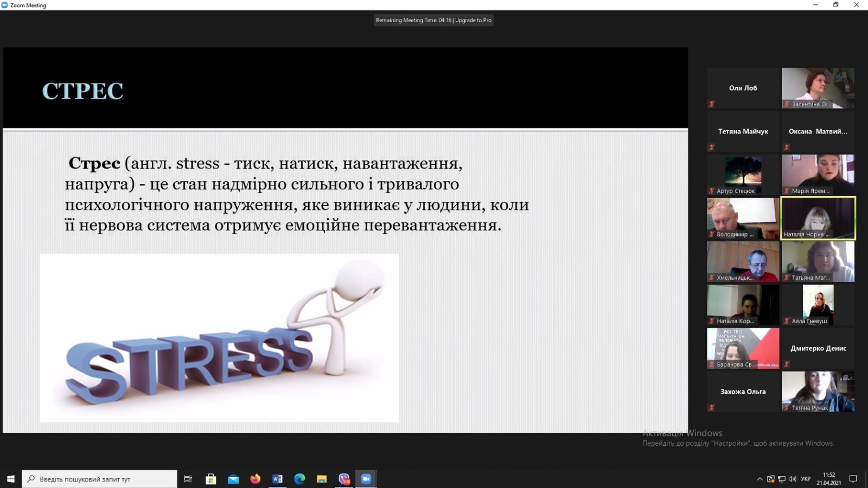Screen dimensions: 868x488
Task: Click the Remaining Meeting Time upgrade banner
Action: point(433,20)
